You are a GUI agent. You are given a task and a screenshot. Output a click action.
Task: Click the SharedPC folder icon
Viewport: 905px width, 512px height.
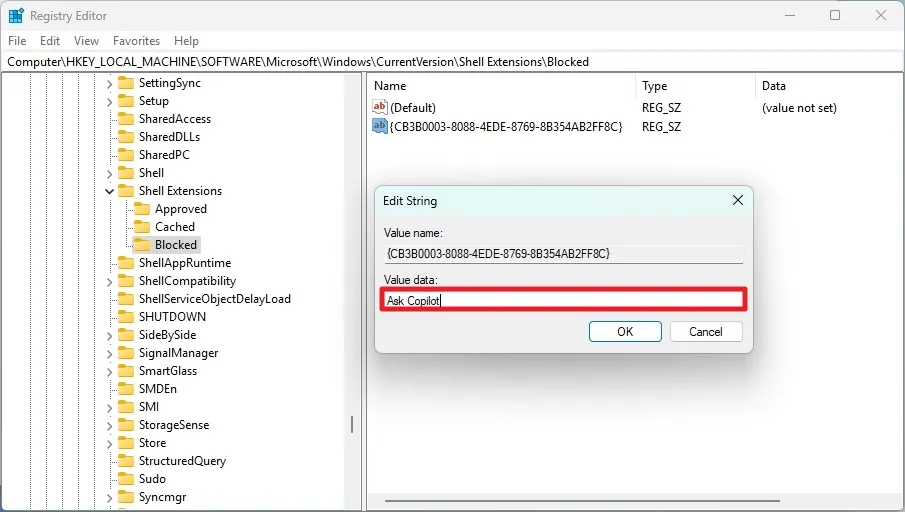126,155
